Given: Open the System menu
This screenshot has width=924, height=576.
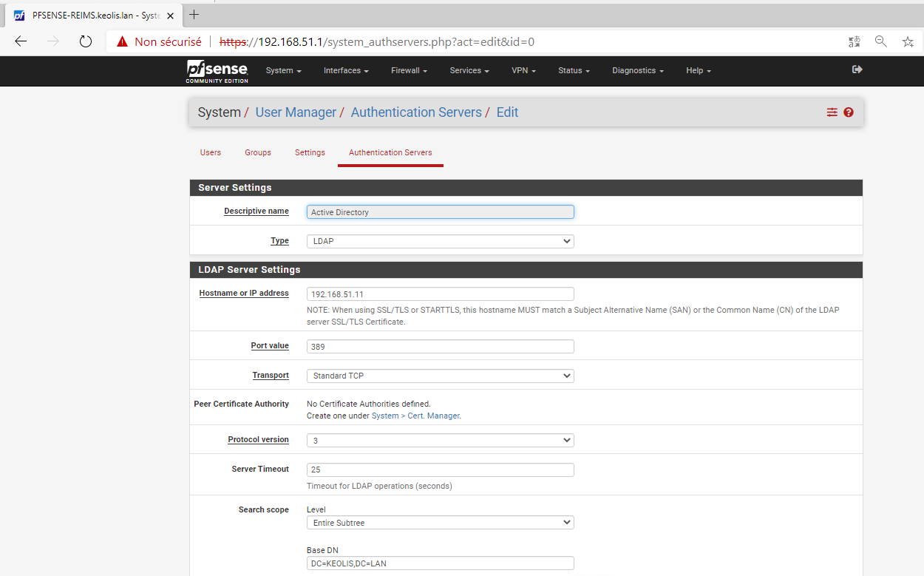Looking at the screenshot, I should pyautogui.click(x=284, y=71).
